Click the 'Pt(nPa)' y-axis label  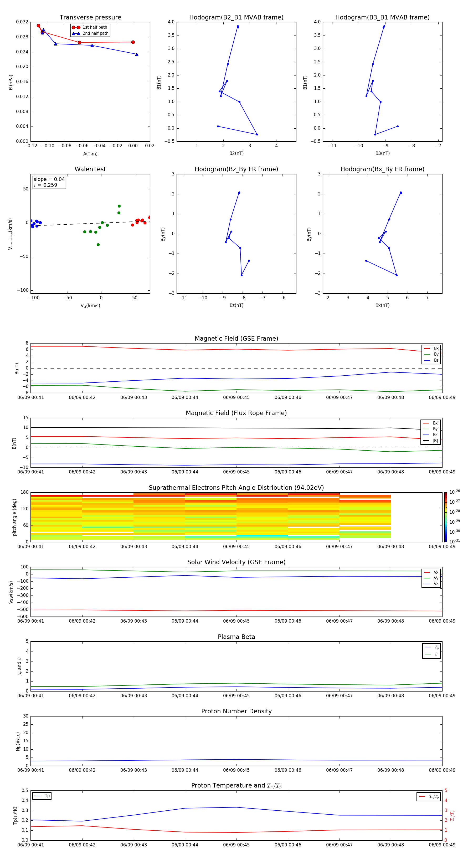pos(11,82)
